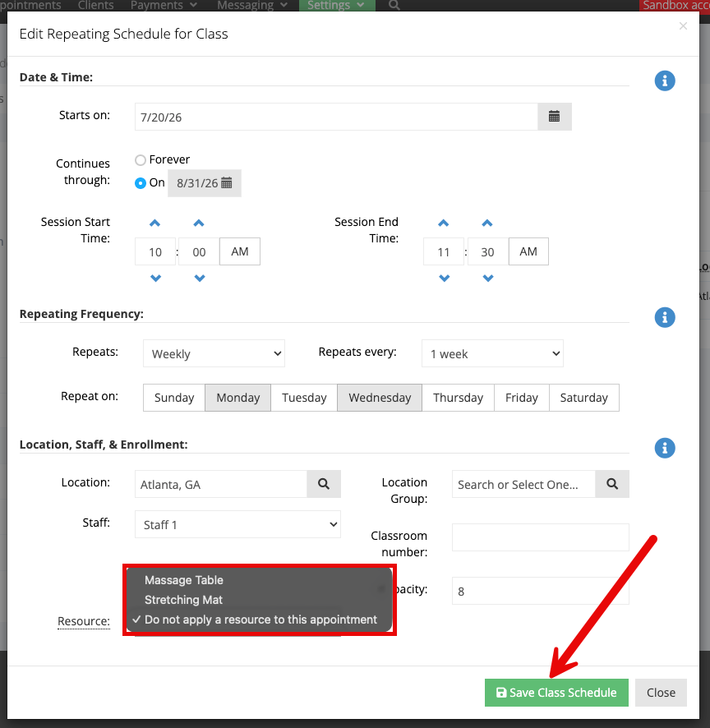Decrease the session end hour
Screen dimensions: 710x728
tap(445, 278)
